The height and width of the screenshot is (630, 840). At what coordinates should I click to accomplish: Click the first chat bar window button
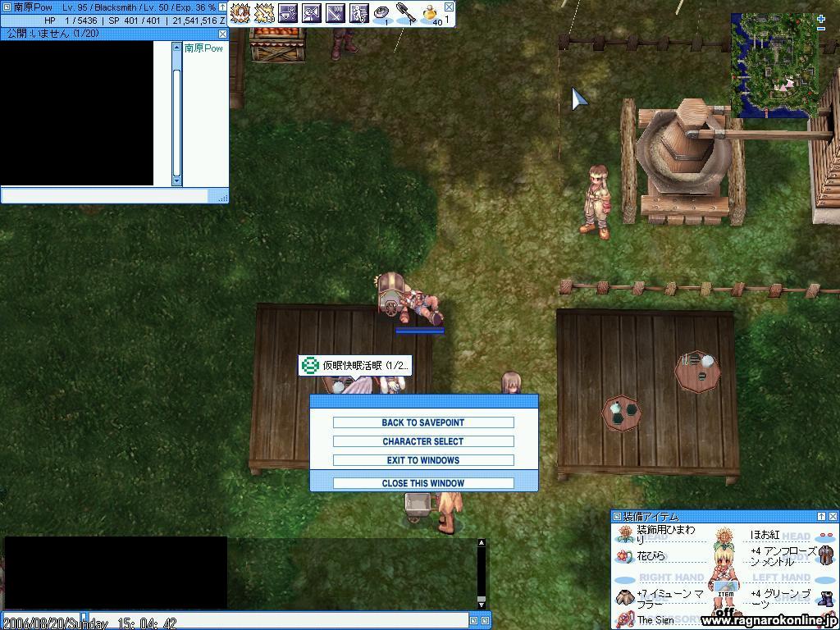(x=473, y=620)
